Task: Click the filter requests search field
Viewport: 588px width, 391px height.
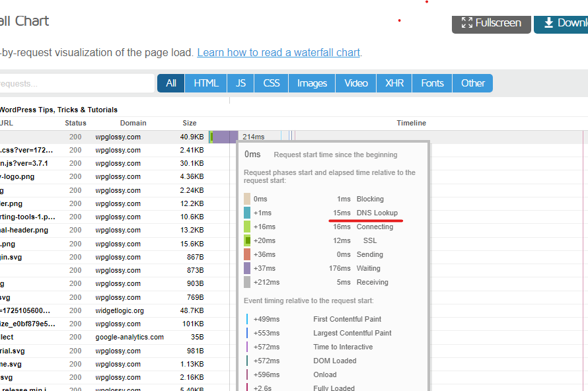Action: [77, 83]
